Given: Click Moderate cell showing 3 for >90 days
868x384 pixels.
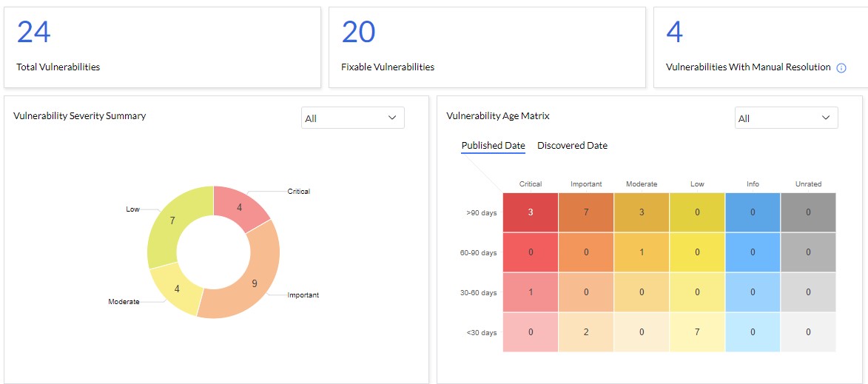Looking at the screenshot, I should coord(642,213).
